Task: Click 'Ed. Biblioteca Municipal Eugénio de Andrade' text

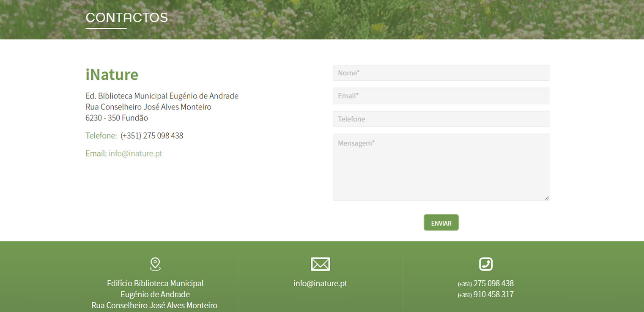Action: (x=162, y=96)
